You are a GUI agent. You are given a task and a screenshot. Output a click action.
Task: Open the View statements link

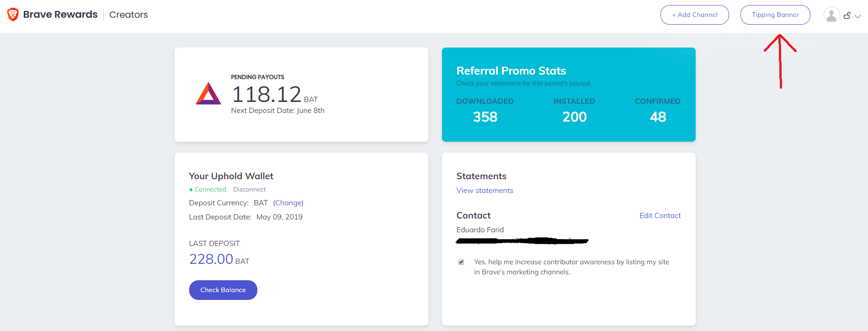[485, 190]
